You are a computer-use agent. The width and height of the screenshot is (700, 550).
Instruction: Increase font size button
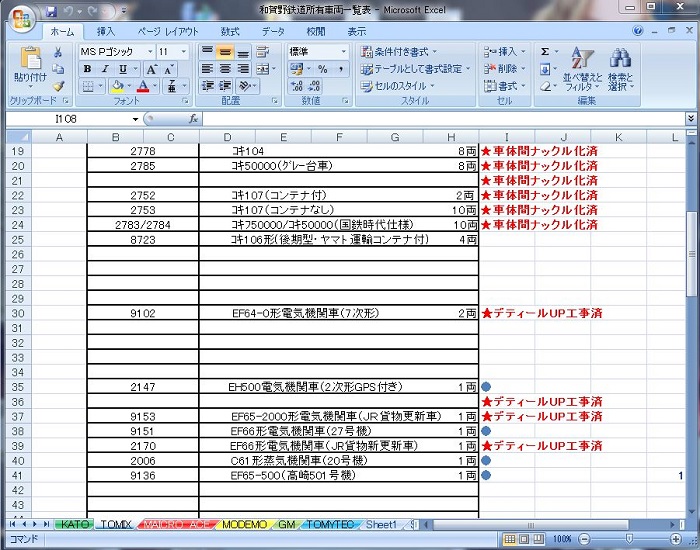click(x=151, y=69)
